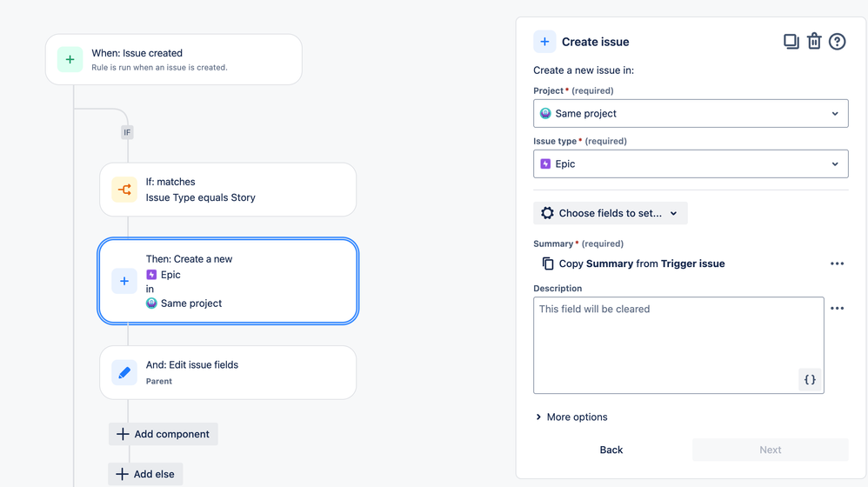Select the Then: Create a new Epic step
Viewport: 868px width, 487px height.
(228, 281)
